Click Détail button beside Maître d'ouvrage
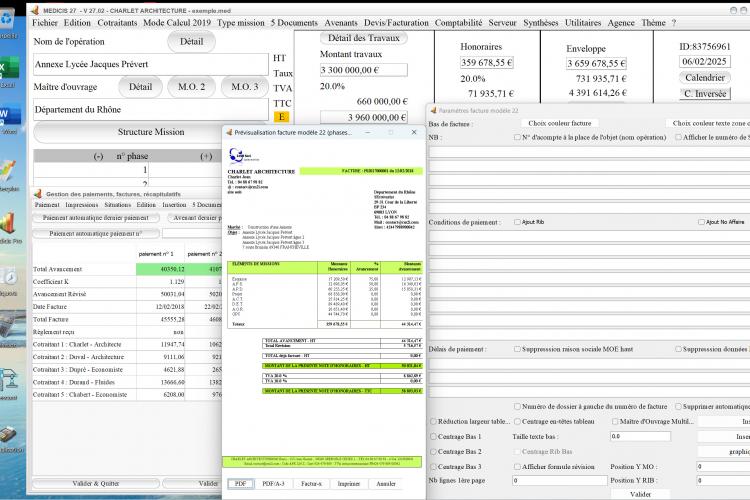The height and width of the screenshot is (500, 750). click(x=140, y=87)
